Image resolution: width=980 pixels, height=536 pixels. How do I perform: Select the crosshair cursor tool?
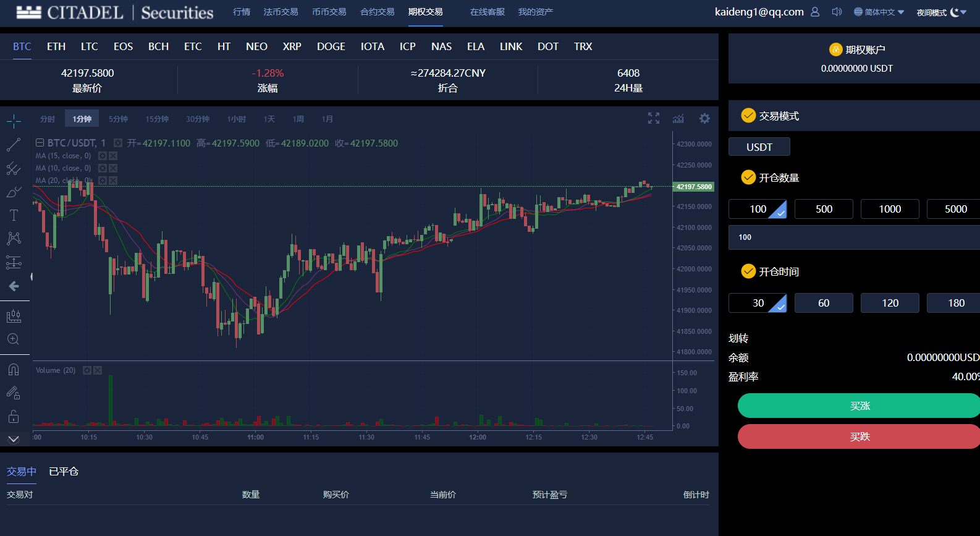(x=14, y=121)
